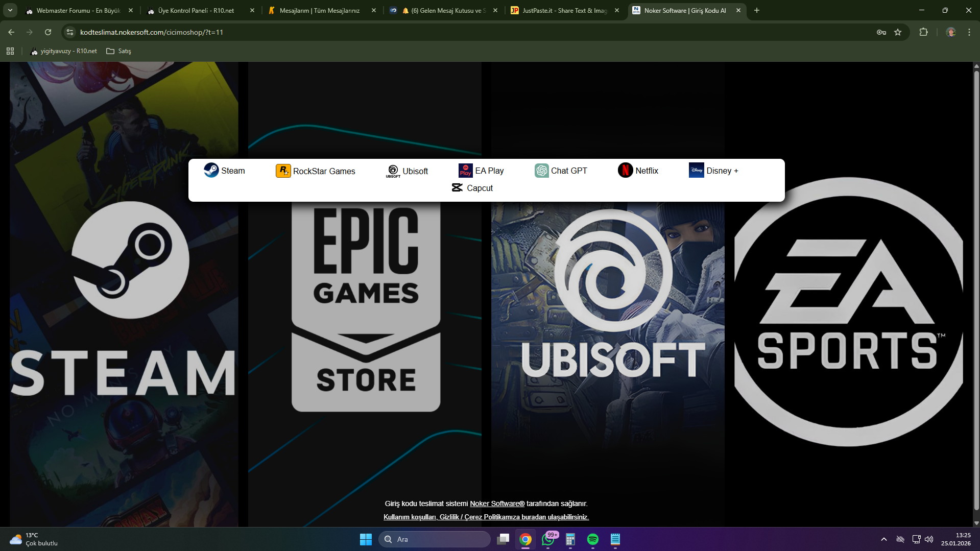This screenshot has width=980, height=551.
Task: Open Chrome three-dot menu
Action: click(x=969, y=32)
